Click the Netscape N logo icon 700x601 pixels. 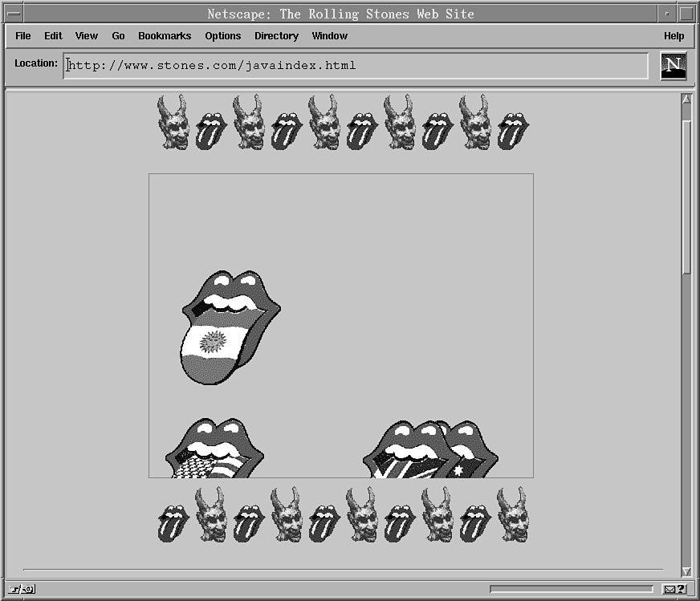pyautogui.click(x=674, y=66)
